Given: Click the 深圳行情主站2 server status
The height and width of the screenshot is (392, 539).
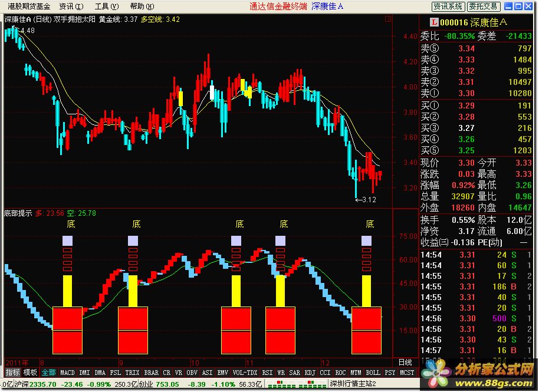Looking at the screenshot, I should click(353, 384).
